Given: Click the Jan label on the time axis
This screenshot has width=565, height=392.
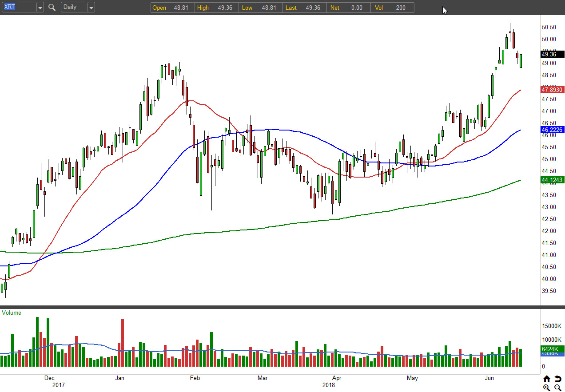Looking at the screenshot, I should (119, 378).
